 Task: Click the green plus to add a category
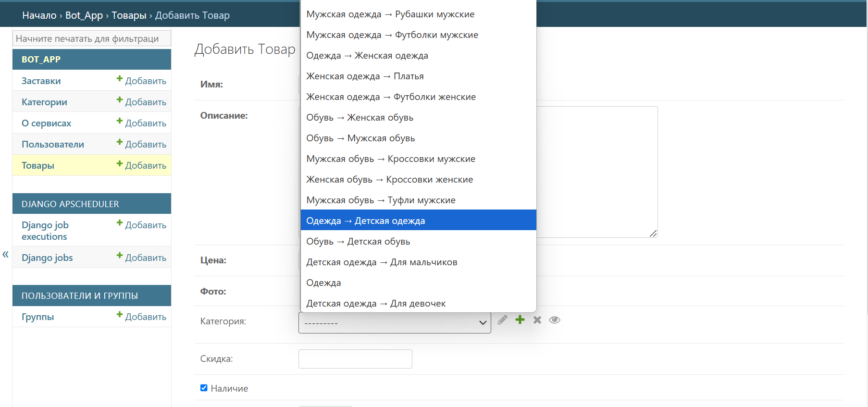[x=520, y=320]
